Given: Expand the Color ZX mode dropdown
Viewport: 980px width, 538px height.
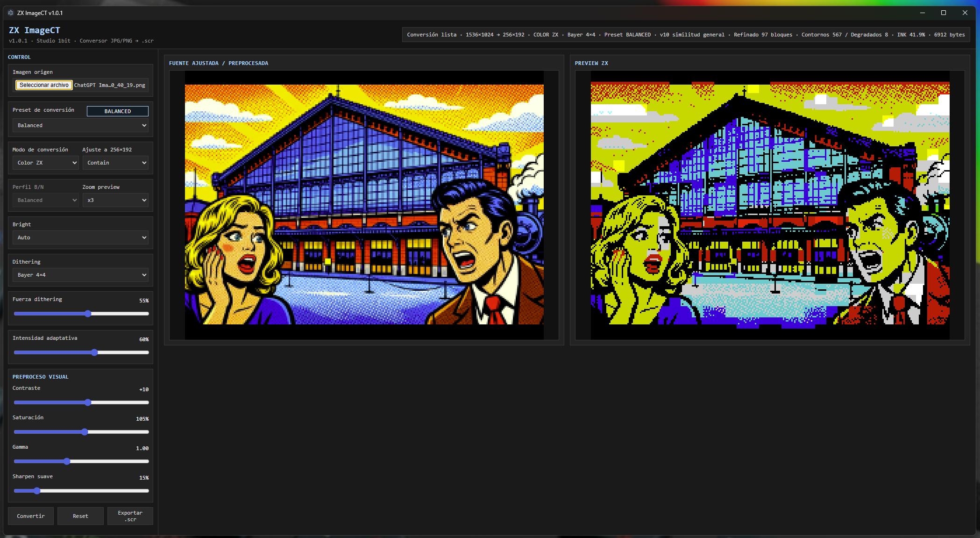Looking at the screenshot, I should pyautogui.click(x=46, y=163).
